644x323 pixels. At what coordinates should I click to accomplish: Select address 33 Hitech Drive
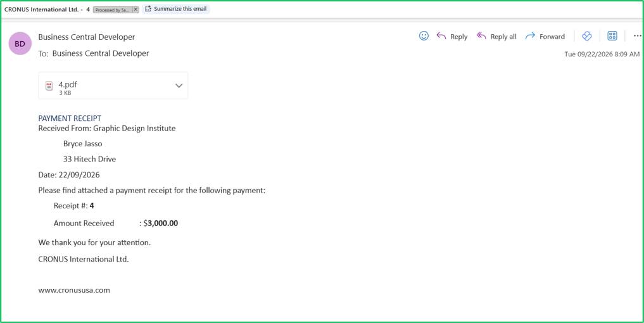coord(89,159)
